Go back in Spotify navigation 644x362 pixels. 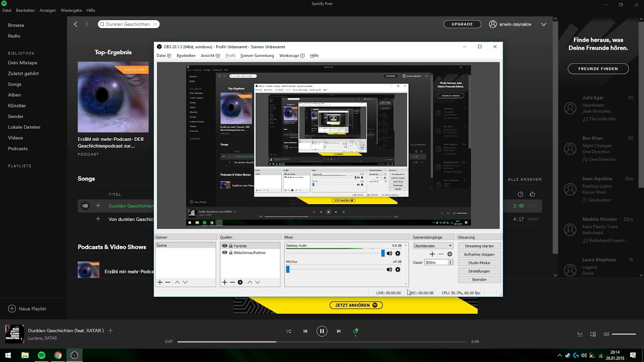pos(75,24)
